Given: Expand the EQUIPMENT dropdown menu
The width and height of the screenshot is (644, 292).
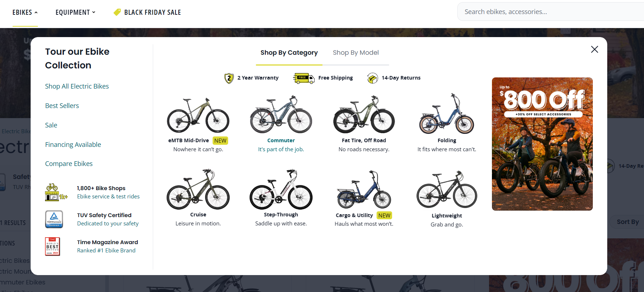Looking at the screenshot, I should 75,13.
